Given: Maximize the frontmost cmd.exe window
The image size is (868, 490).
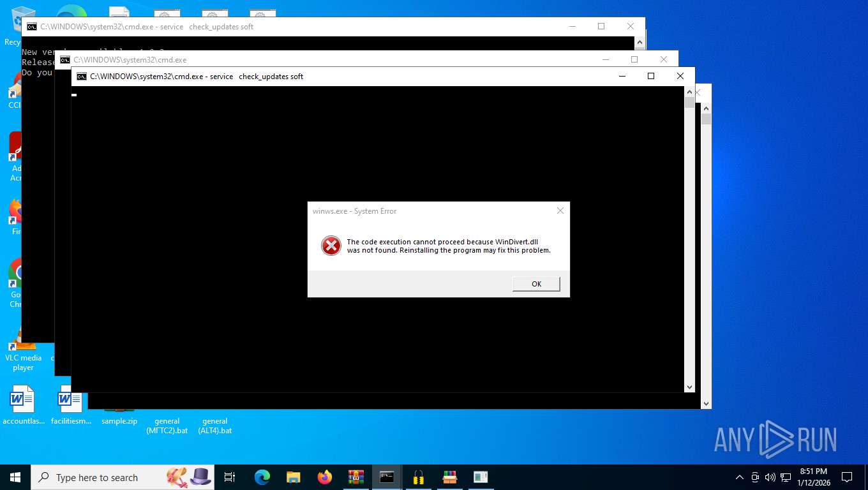Looking at the screenshot, I should 651,77.
